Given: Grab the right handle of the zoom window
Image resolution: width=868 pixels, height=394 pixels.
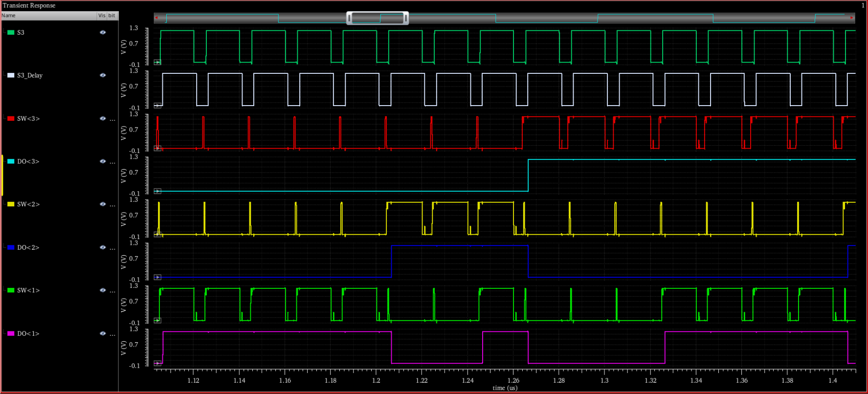Looking at the screenshot, I should [406, 18].
